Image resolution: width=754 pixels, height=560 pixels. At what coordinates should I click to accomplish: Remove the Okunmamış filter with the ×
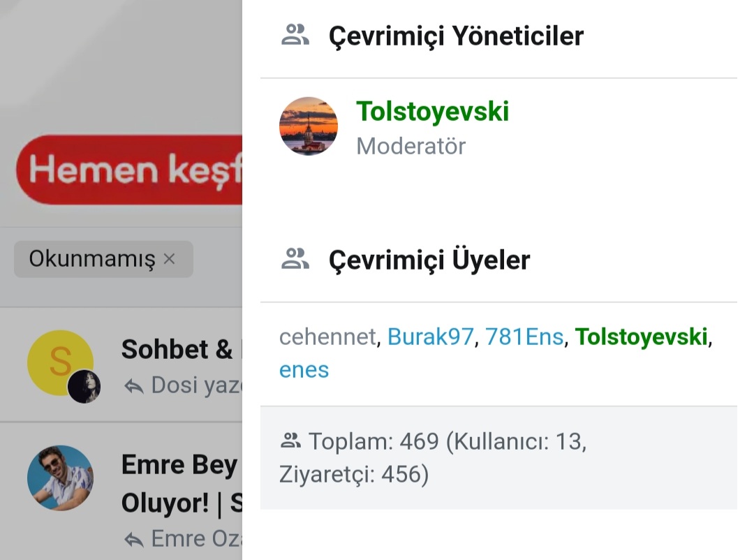pyautogui.click(x=169, y=259)
